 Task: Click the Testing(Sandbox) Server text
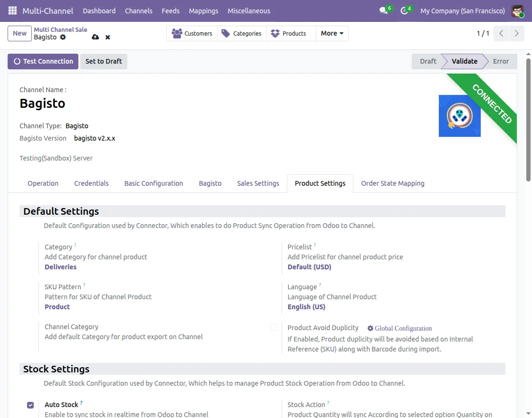pos(56,158)
